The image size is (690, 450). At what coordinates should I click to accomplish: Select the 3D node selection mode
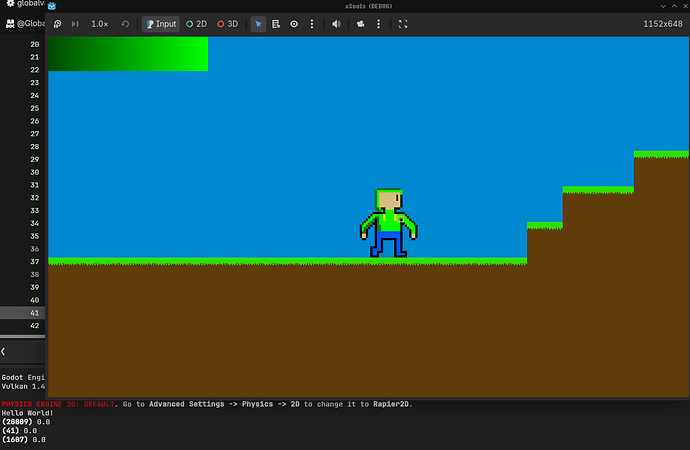(228, 24)
